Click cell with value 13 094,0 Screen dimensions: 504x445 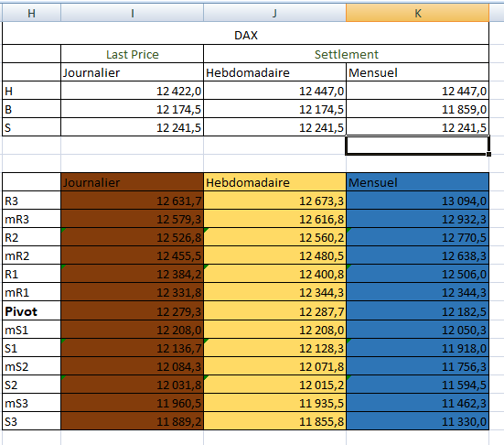[417, 201]
